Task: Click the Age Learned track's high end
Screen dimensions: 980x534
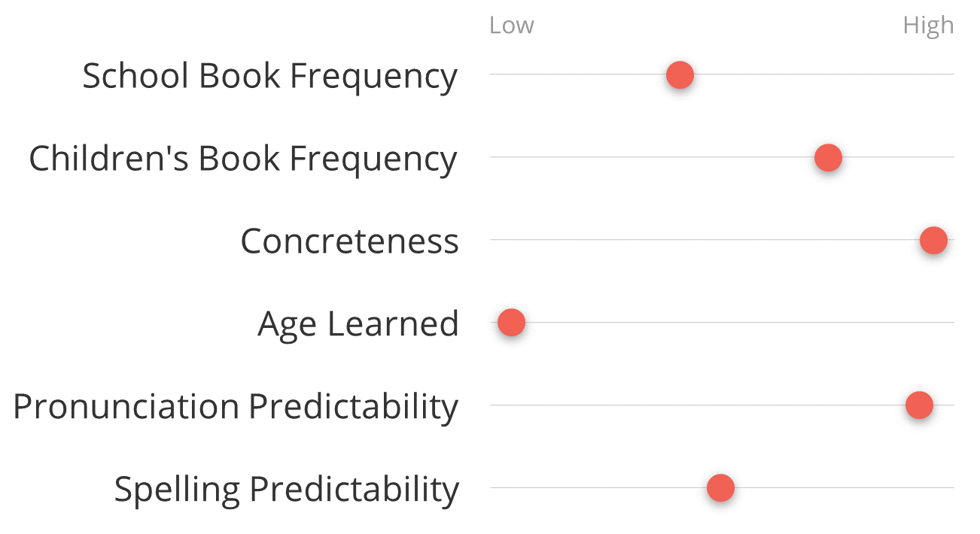Action: click(x=948, y=323)
